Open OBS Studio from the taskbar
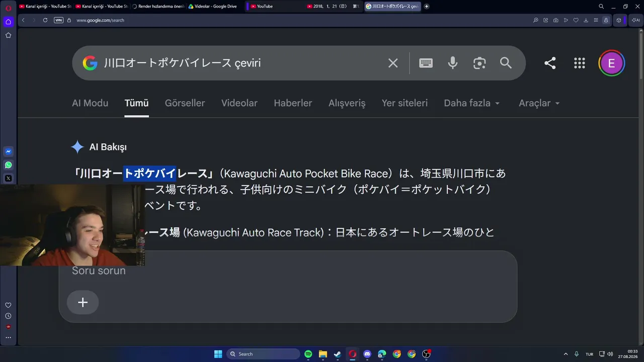Screen dimensions: 644x362 (x=426, y=354)
